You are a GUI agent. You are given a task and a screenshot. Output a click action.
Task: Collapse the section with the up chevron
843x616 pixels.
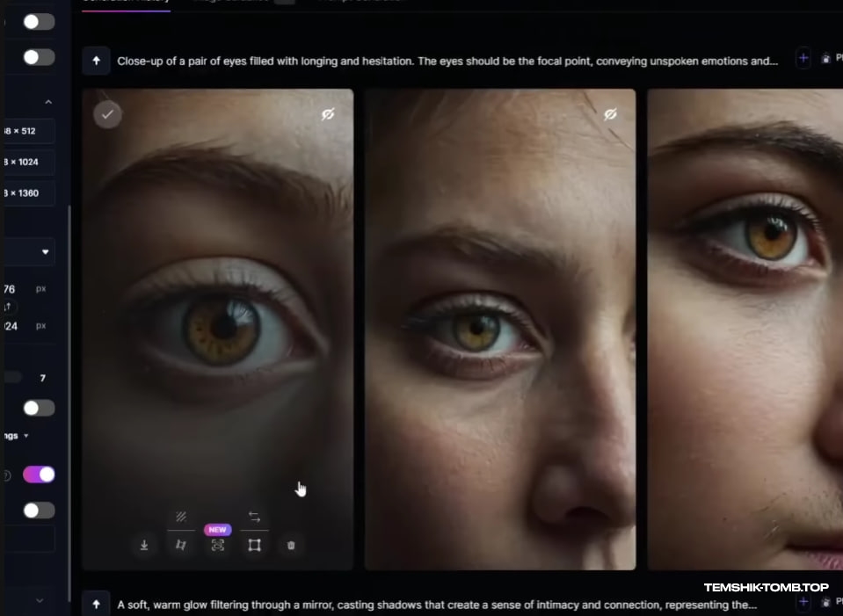click(48, 102)
